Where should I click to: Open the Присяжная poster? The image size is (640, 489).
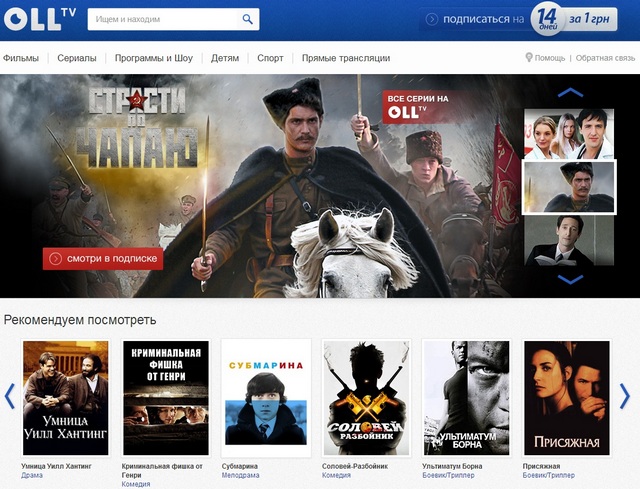point(567,398)
